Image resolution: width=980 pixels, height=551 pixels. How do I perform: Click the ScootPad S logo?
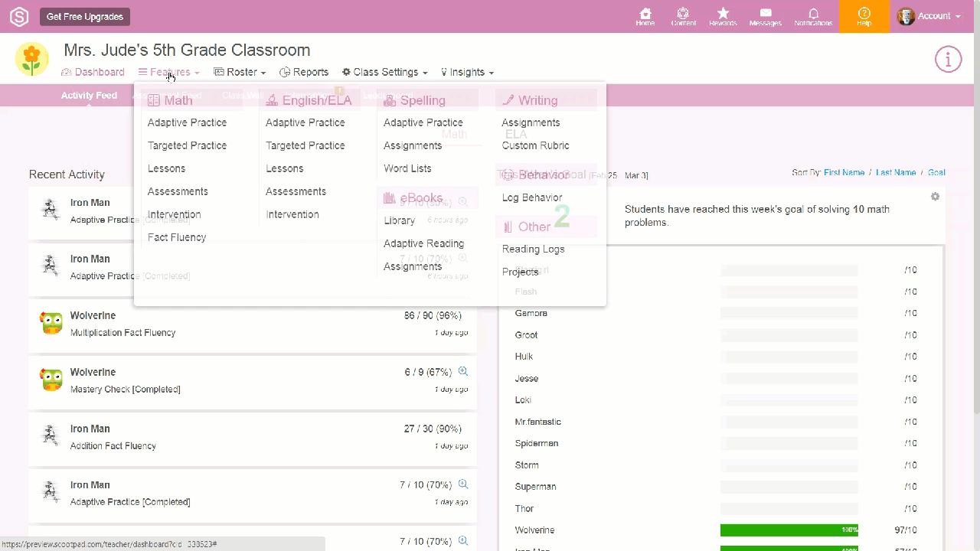18,16
